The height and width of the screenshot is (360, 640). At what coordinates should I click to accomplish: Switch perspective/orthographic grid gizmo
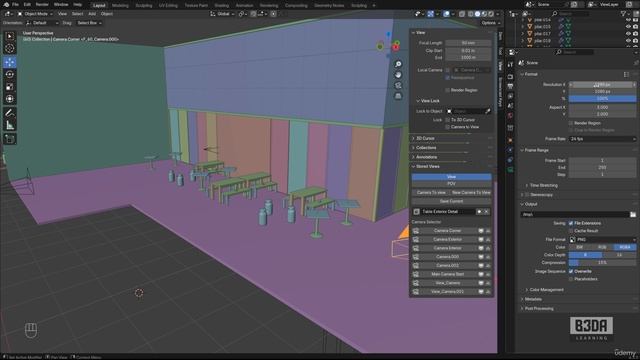coord(398,96)
